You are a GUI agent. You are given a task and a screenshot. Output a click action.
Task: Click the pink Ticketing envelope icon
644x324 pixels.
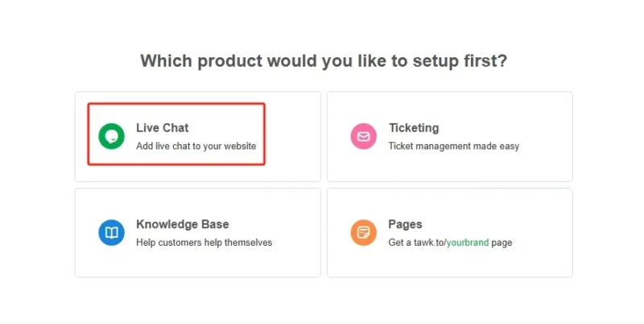(x=364, y=136)
